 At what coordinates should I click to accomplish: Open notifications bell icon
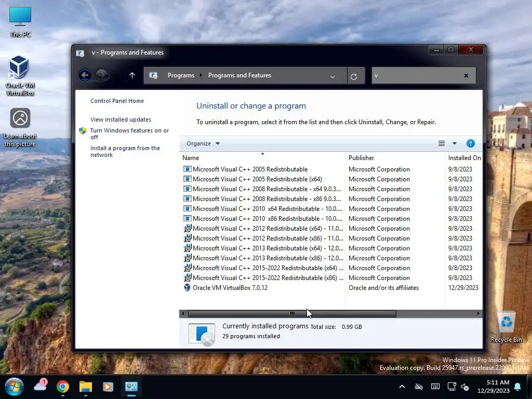(517, 387)
